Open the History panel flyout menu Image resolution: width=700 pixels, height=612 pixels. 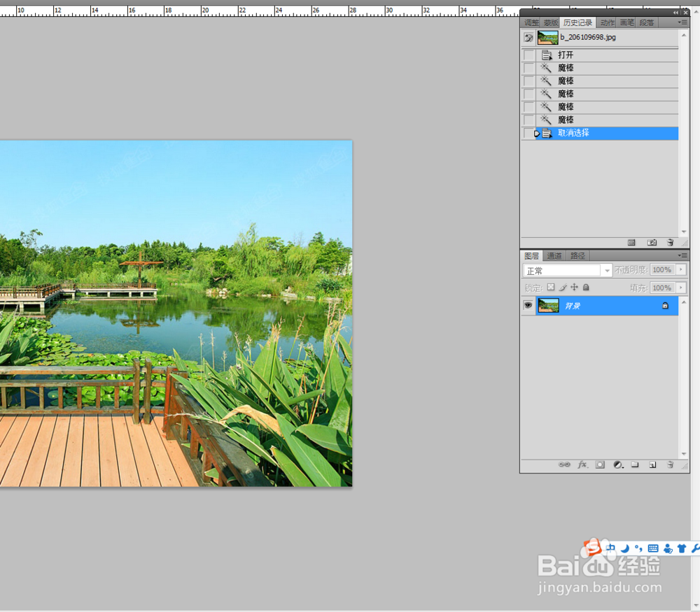point(684,22)
